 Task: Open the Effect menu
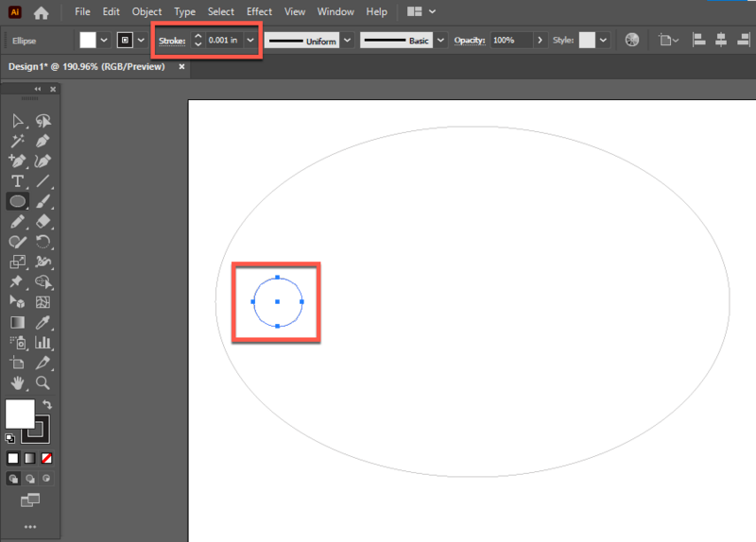(259, 11)
